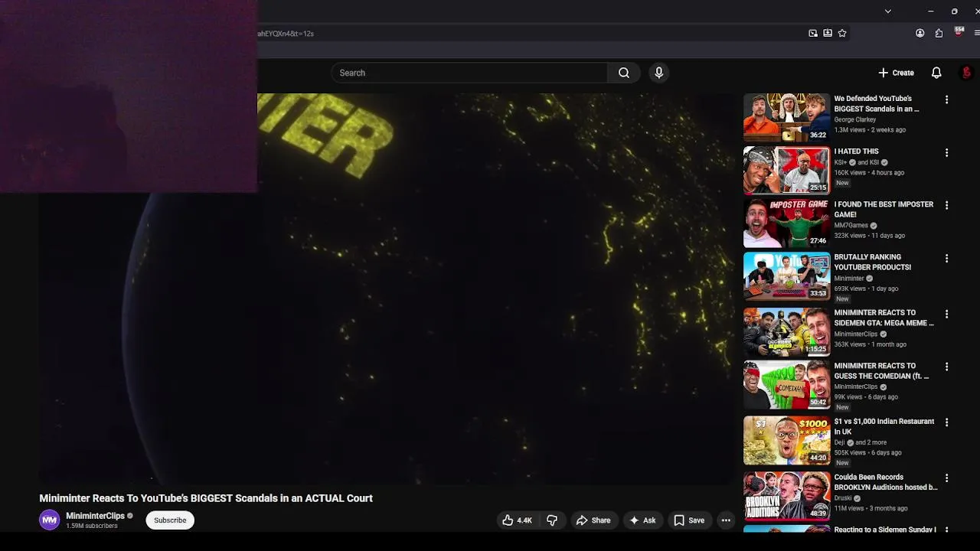Click the YouTube search magnifier button
980x551 pixels.
tap(624, 73)
